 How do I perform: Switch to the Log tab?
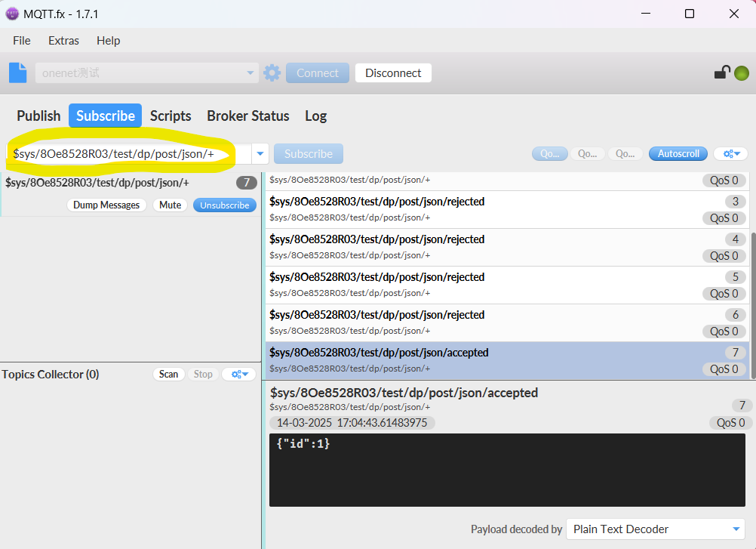click(x=316, y=116)
